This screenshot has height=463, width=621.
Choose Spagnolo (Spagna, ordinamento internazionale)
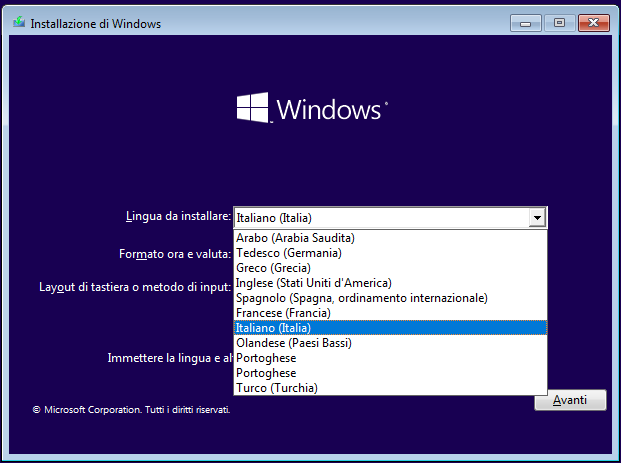coord(390,298)
